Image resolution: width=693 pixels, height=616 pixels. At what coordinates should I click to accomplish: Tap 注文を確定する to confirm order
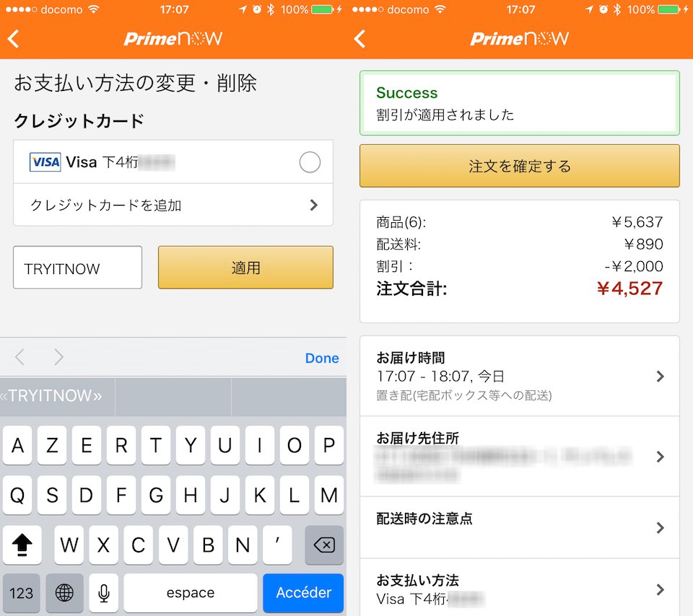520,166
